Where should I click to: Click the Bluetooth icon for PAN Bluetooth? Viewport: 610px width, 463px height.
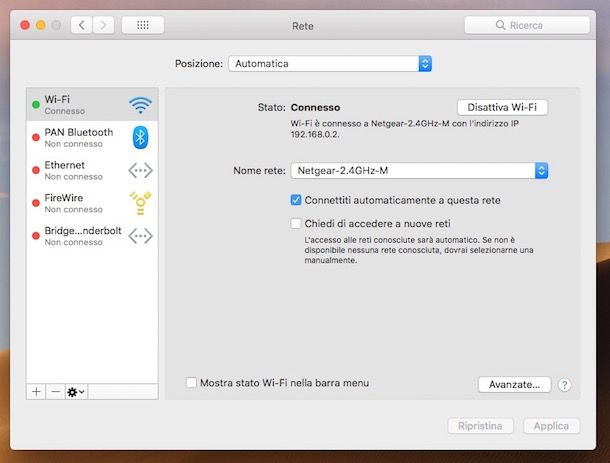tap(141, 138)
